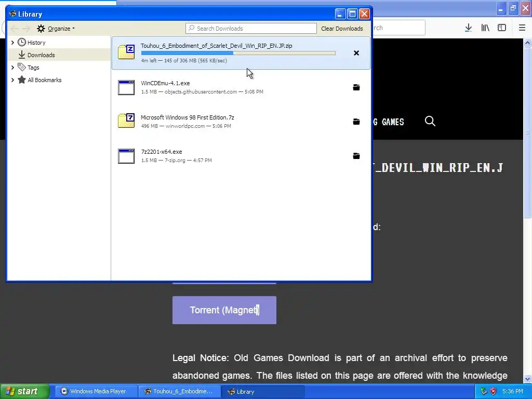Viewport: 532px width, 399px height.
Task: Click the browser scrollbar down arrow
Action: tap(528, 379)
